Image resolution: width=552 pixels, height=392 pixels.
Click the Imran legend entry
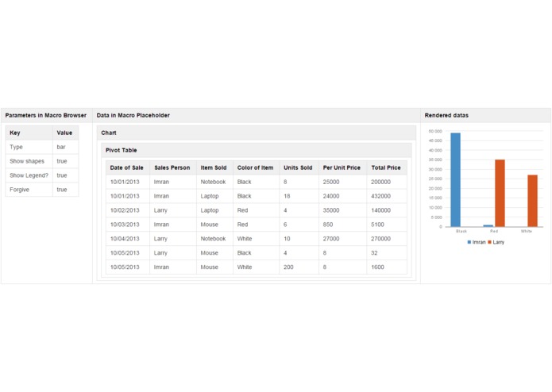click(x=477, y=242)
